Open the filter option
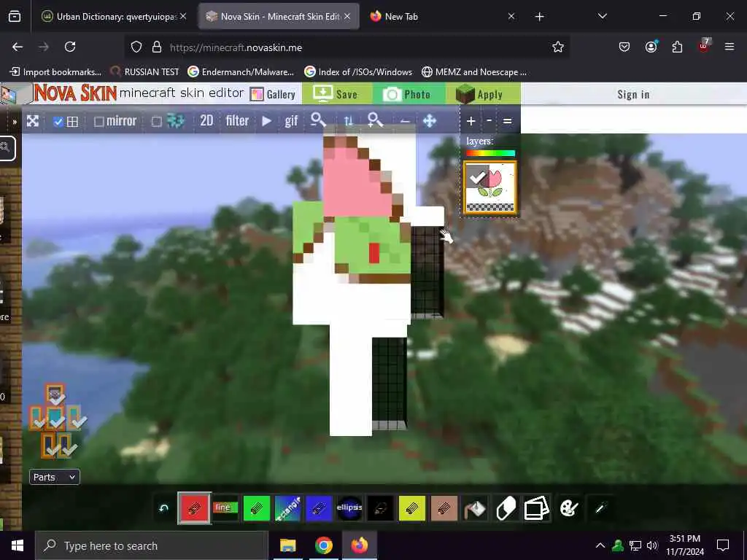Image resolution: width=747 pixels, height=560 pixels. pyautogui.click(x=237, y=121)
